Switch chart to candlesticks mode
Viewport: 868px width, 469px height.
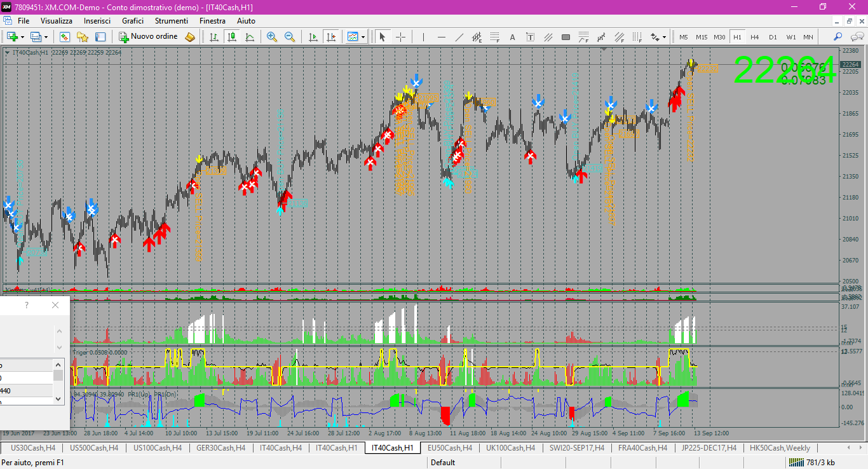pyautogui.click(x=232, y=37)
